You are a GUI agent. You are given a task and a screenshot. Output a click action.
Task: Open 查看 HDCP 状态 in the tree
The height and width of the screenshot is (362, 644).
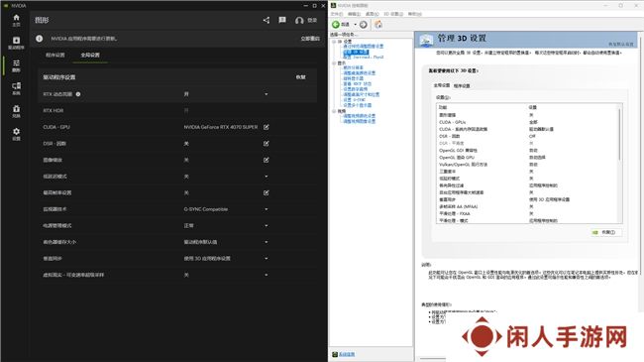tap(358, 83)
